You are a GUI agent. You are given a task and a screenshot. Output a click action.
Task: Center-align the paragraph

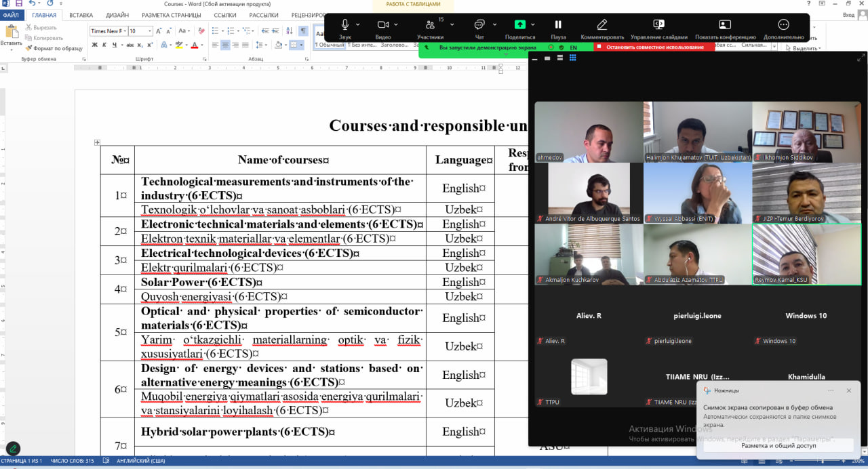point(225,45)
